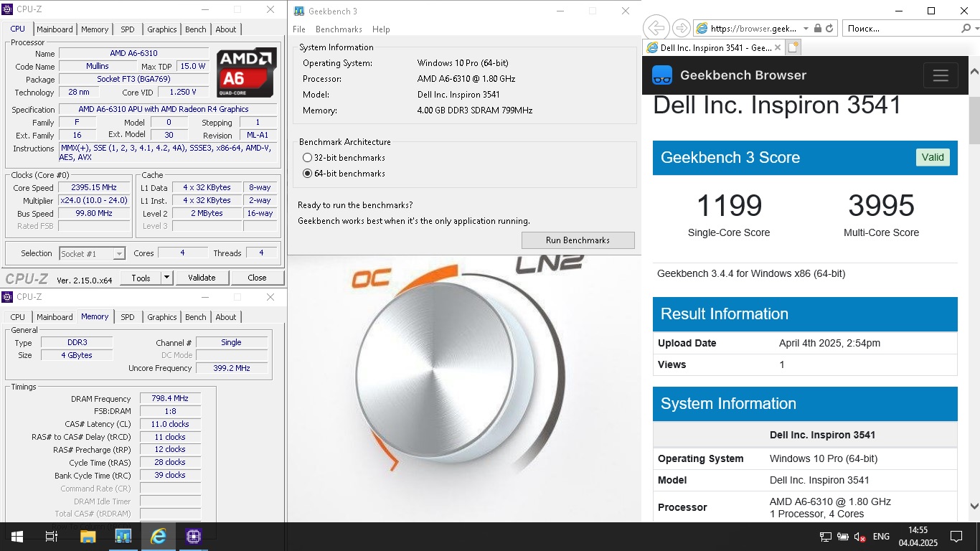Open a new tab in Internet Explorer
The image size is (980, 551).
click(x=793, y=47)
